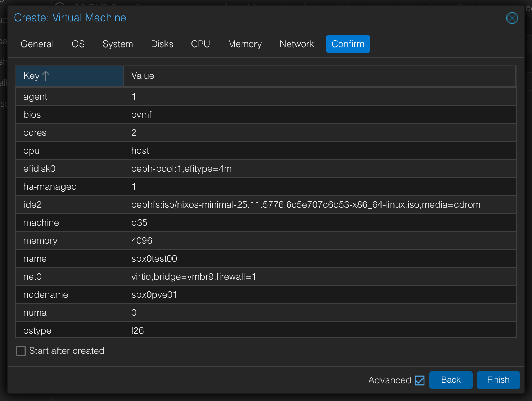Select the ide2 nixos ISO row
The image size is (532, 401).
(216, 204)
